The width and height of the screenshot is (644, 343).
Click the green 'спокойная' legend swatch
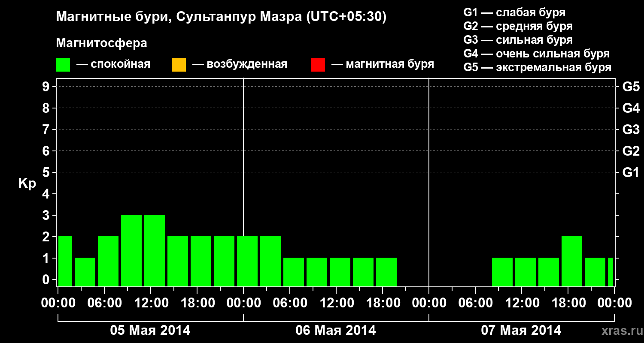[x=63, y=65]
